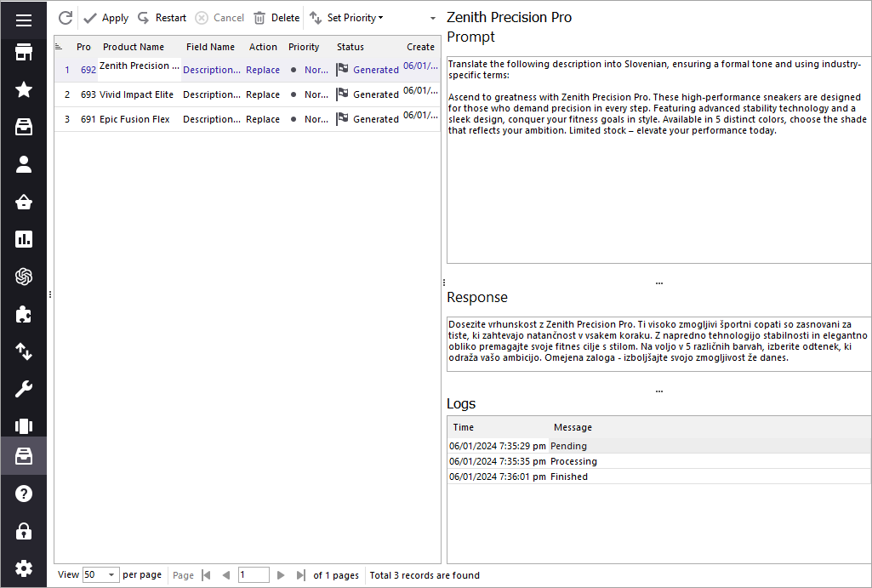This screenshot has height=588, width=872.
Task: Restart the selected task
Action: (x=162, y=18)
